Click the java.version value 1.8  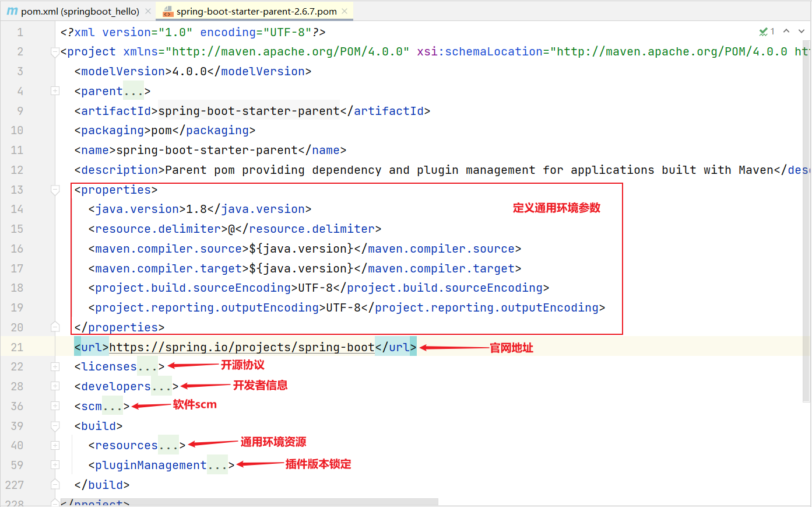(x=196, y=209)
